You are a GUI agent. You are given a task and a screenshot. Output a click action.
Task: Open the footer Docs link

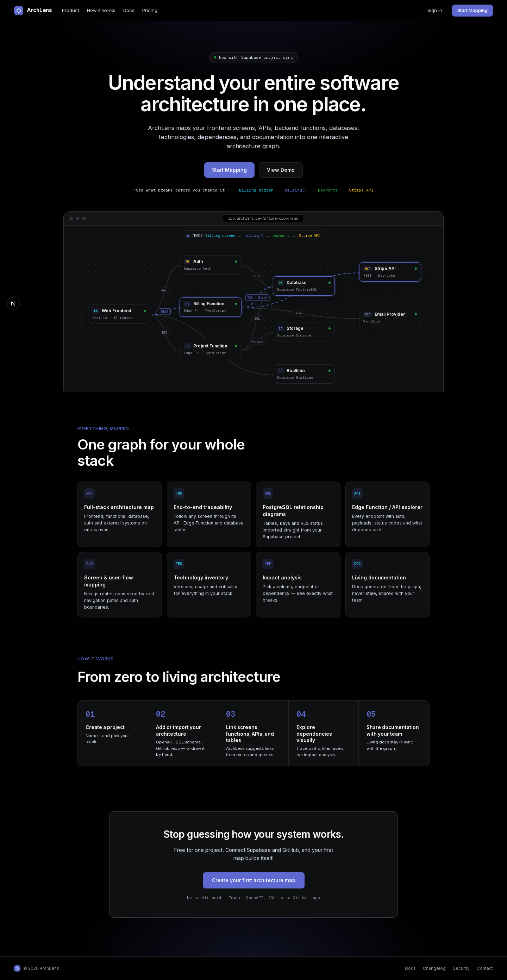point(410,968)
